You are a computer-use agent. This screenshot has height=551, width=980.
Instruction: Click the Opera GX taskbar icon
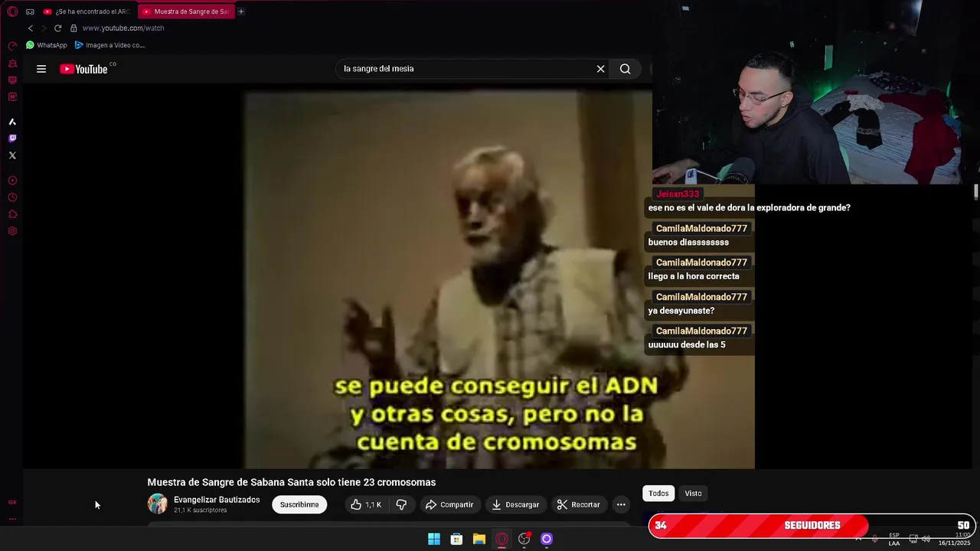(x=501, y=539)
